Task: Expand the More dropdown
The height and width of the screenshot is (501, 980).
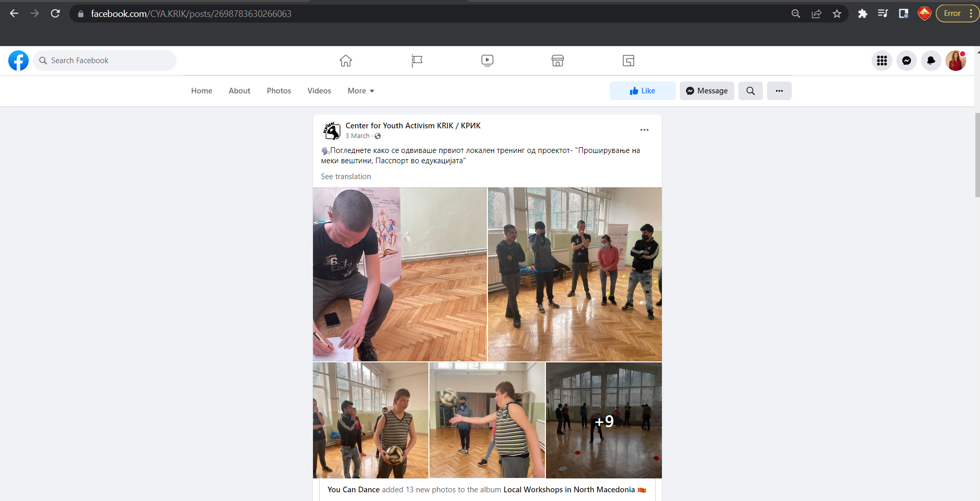Action: click(361, 91)
